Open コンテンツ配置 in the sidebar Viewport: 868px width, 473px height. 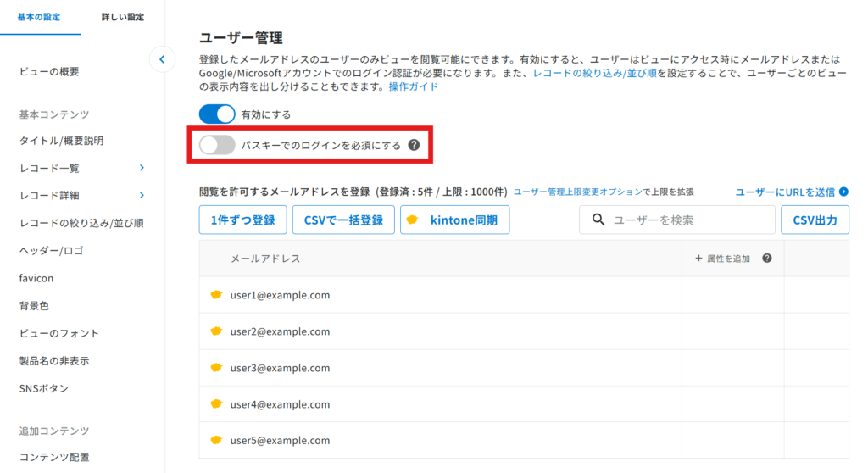(53, 457)
